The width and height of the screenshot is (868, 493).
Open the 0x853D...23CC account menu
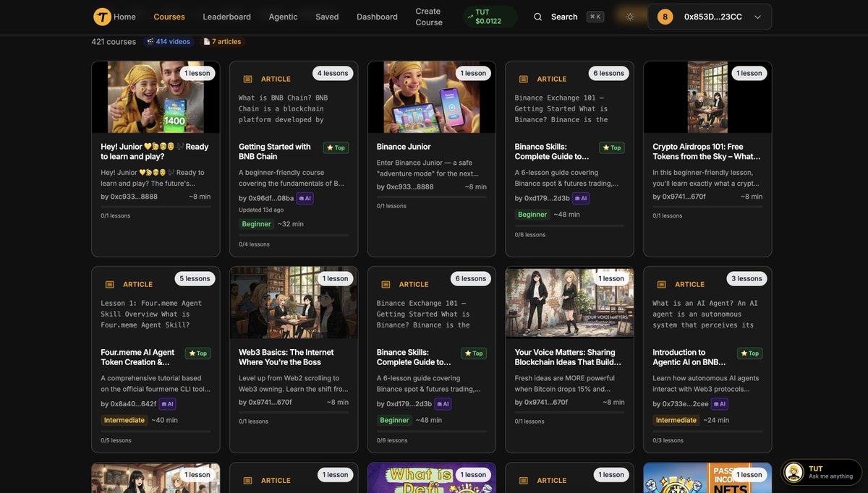tap(710, 17)
